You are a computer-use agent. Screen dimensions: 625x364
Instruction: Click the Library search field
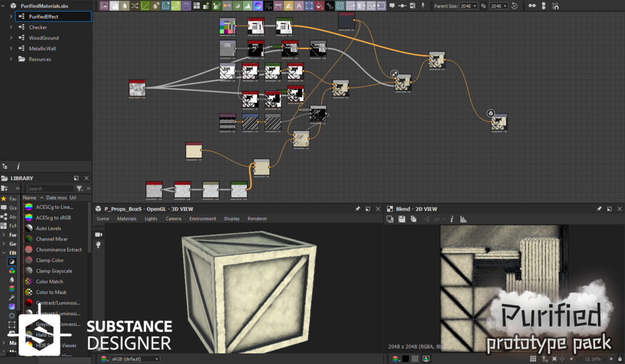pyautogui.click(x=50, y=188)
